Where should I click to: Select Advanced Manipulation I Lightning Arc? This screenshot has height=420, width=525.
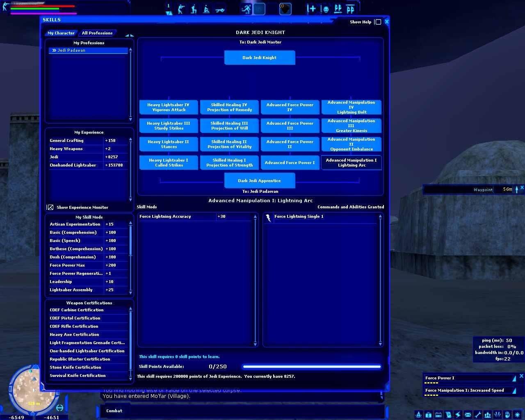tap(352, 163)
